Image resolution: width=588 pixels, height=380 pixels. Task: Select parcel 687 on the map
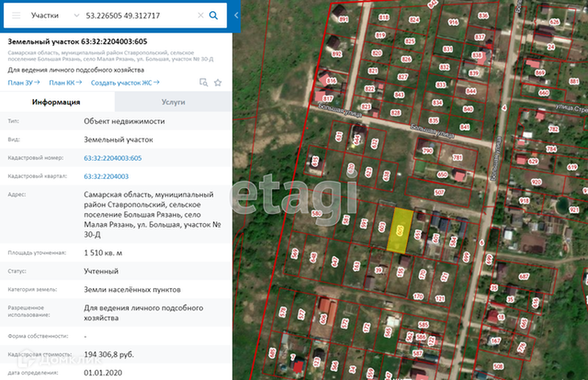coord(524,276)
